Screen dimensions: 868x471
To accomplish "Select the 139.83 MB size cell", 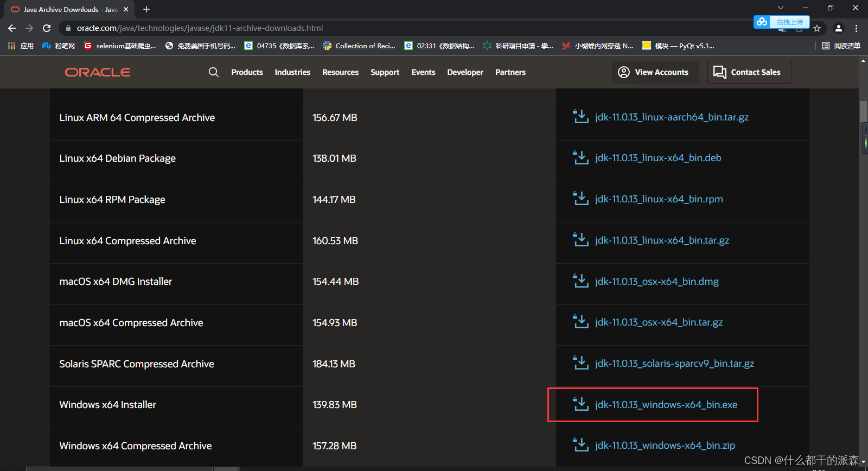I will 335,405.
